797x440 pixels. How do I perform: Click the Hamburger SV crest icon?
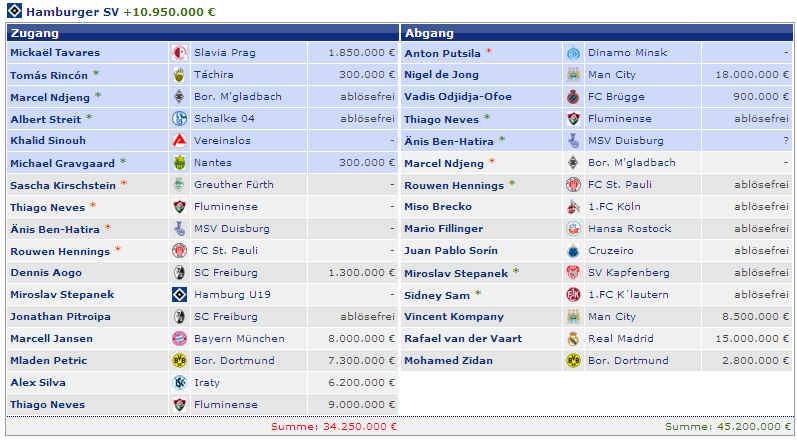point(11,11)
